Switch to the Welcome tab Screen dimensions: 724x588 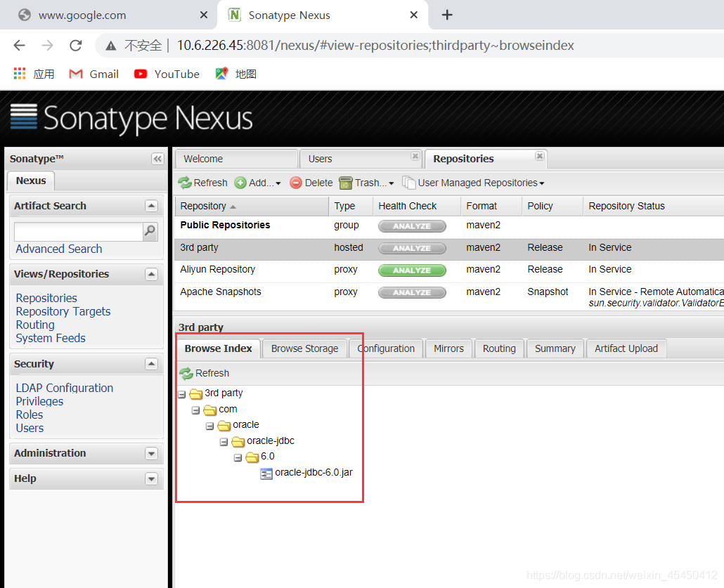pos(236,159)
